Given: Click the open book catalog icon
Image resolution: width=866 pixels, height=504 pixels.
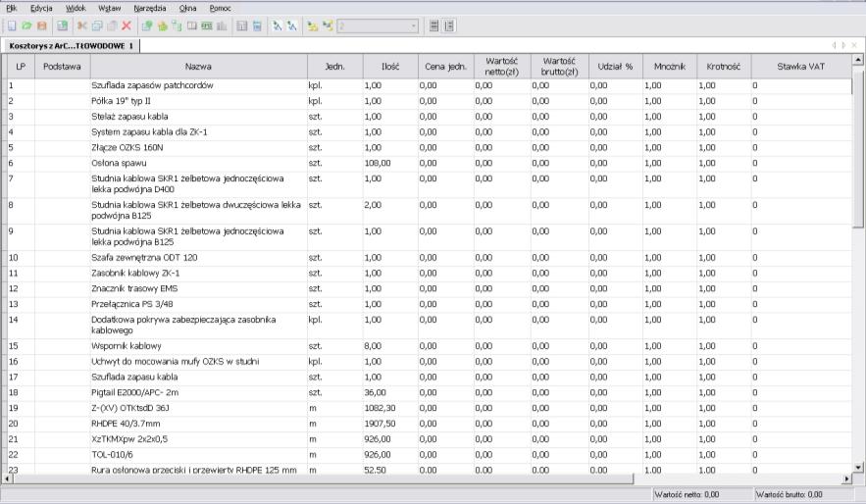Looking at the screenshot, I should pos(191,25).
